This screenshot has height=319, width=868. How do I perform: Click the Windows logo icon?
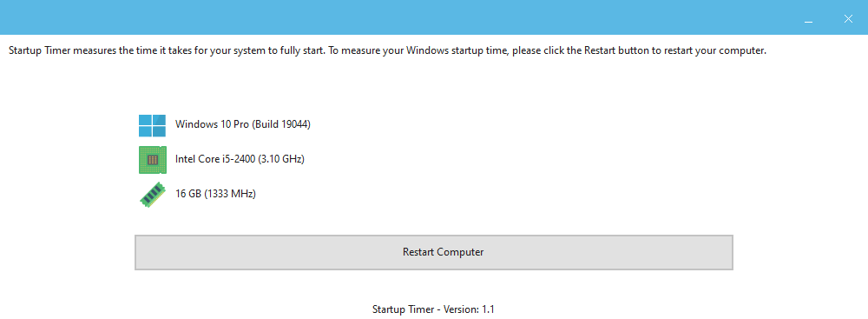point(152,126)
